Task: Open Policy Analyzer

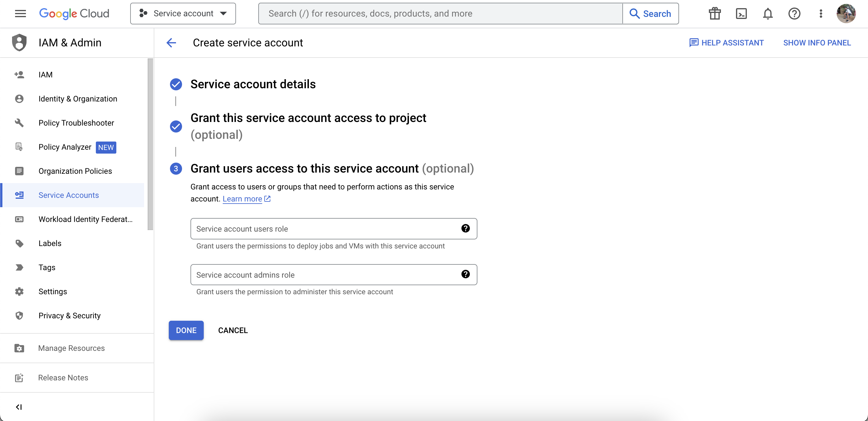Action: [x=72, y=147]
